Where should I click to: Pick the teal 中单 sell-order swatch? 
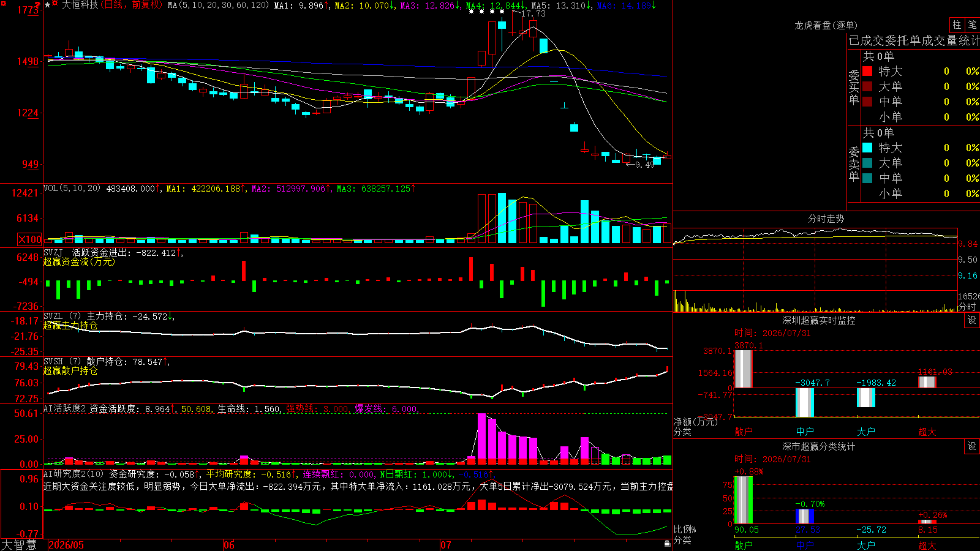(867, 178)
